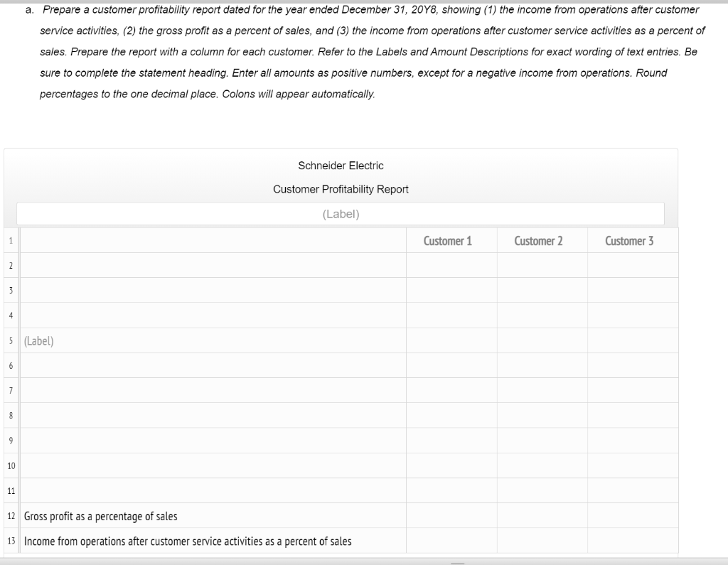Select the description cell in row 1
This screenshot has width=728, height=565.
click(x=211, y=240)
